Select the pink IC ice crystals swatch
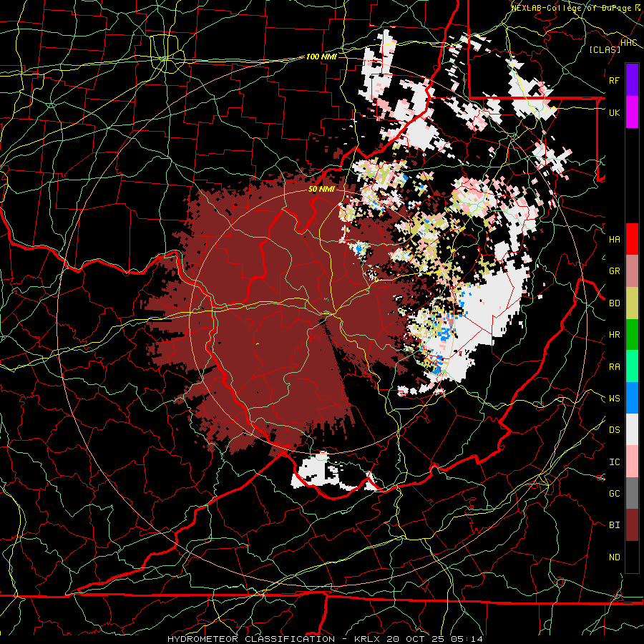 pos(632,462)
